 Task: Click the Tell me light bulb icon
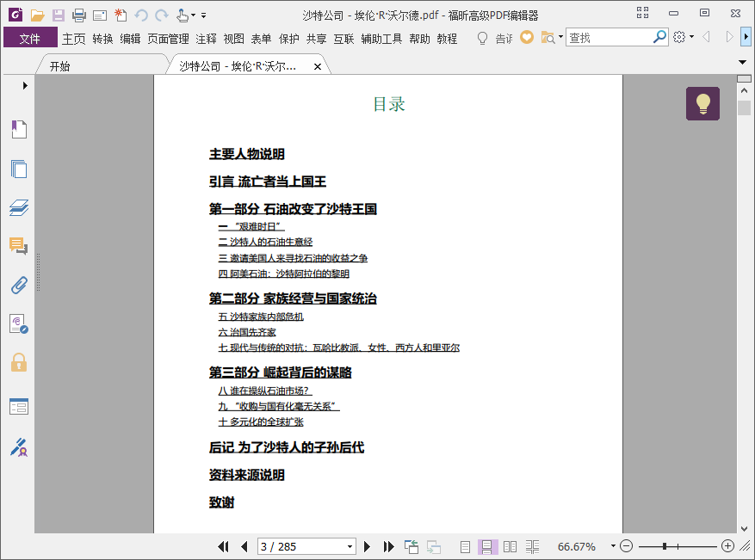click(x=482, y=38)
